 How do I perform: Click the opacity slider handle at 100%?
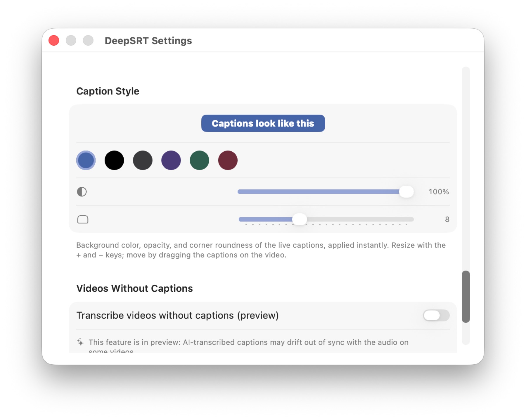click(406, 192)
